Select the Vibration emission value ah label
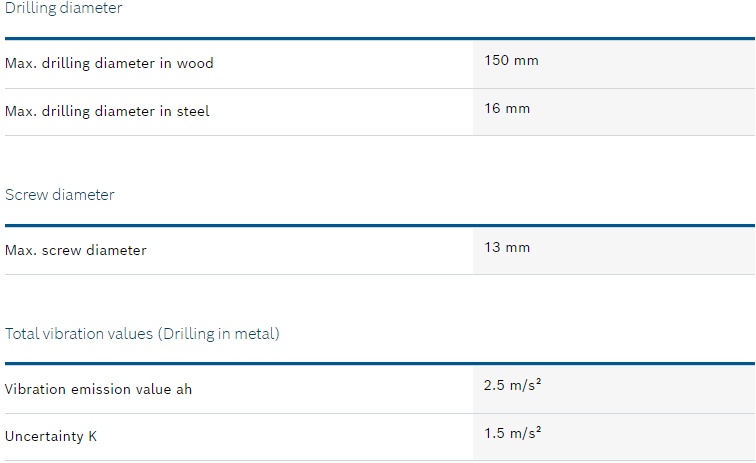 (98, 389)
